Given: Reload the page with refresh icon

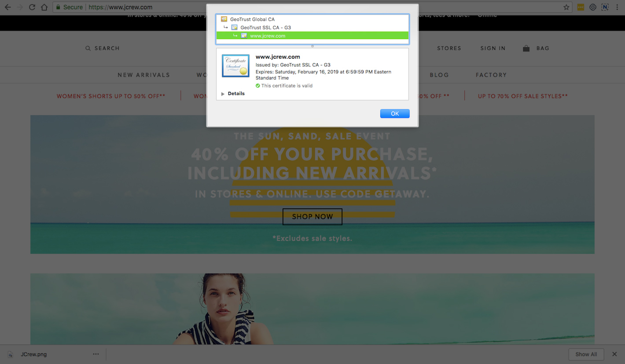Looking at the screenshot, I should 32,7.
